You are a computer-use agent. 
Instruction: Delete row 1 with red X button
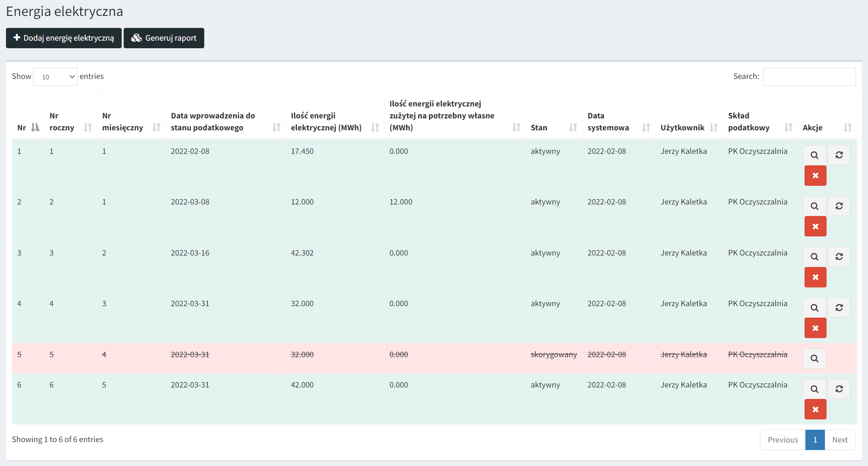point(815,176)
